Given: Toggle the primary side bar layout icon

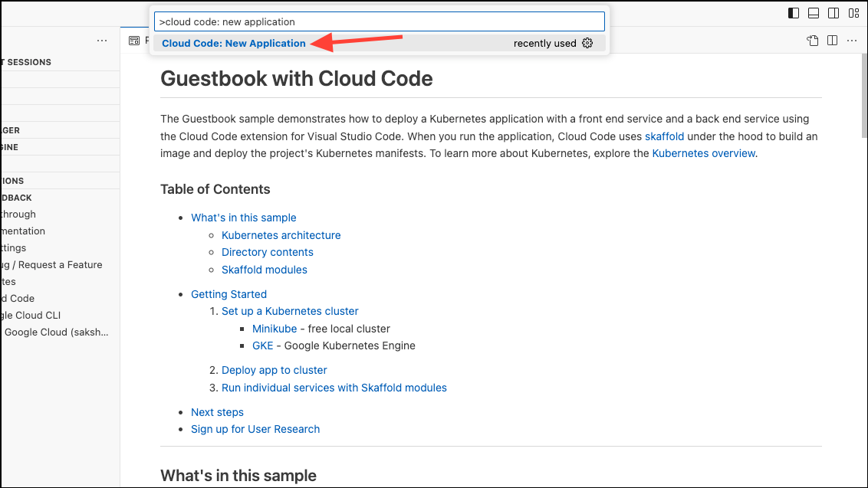Looking at the screenshot, I should tap(794, 13).
